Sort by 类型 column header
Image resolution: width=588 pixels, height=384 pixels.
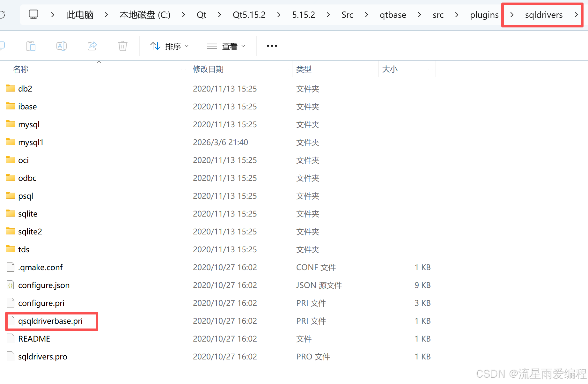[x=304, y=69]
